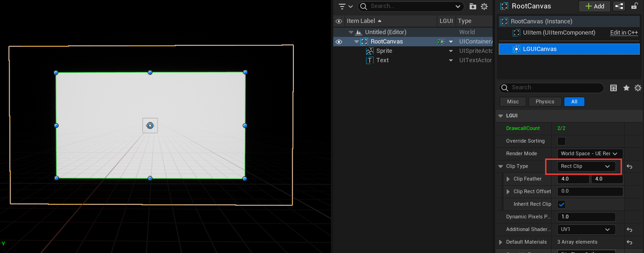Click the Blueprint/Add Script icon beside Add
Image resolution: width=644 pixels, height=253 pixels.
tap(619, 6)
